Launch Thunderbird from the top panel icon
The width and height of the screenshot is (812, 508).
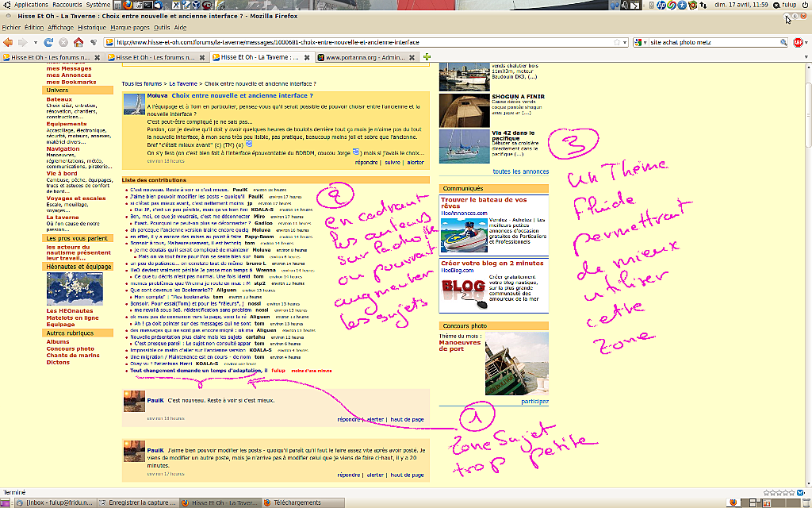[x=158, y=5]
